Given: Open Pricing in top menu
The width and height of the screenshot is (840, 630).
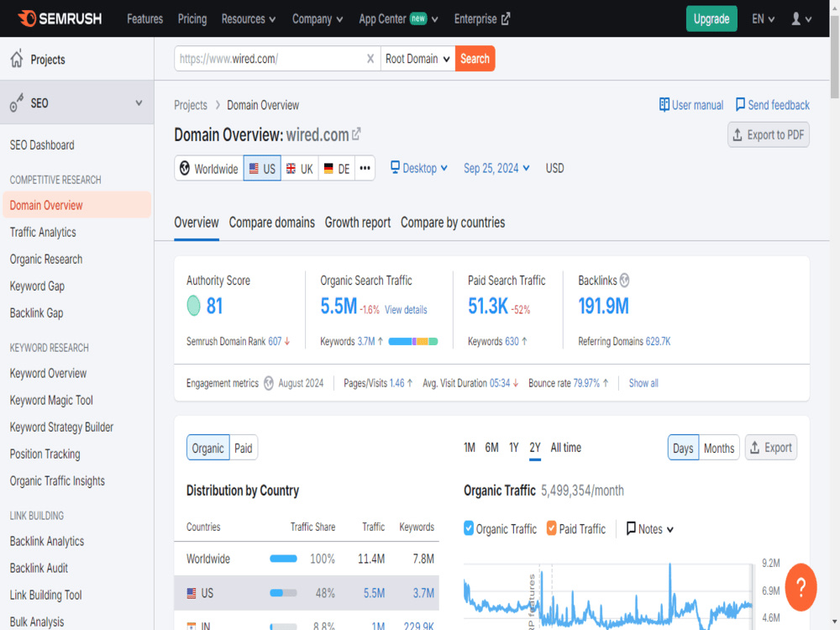Looking at the screenshot, I should [192, 18].
